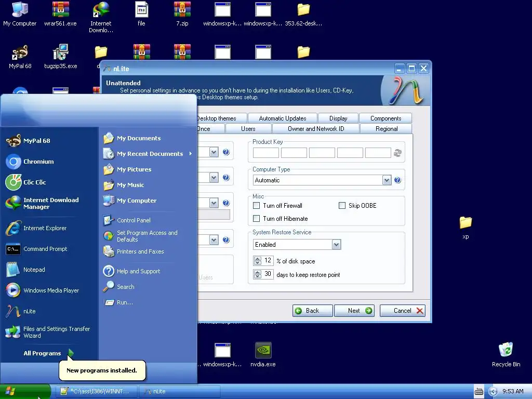Open Set Program Access and Defaults

point(148,236)
